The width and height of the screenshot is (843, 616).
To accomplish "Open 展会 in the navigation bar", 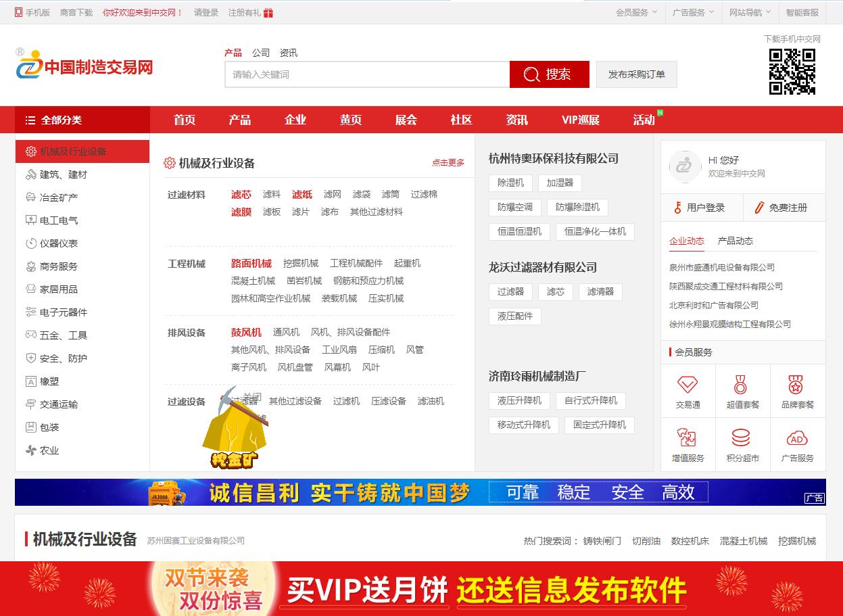I will click(x=406, y=120).
